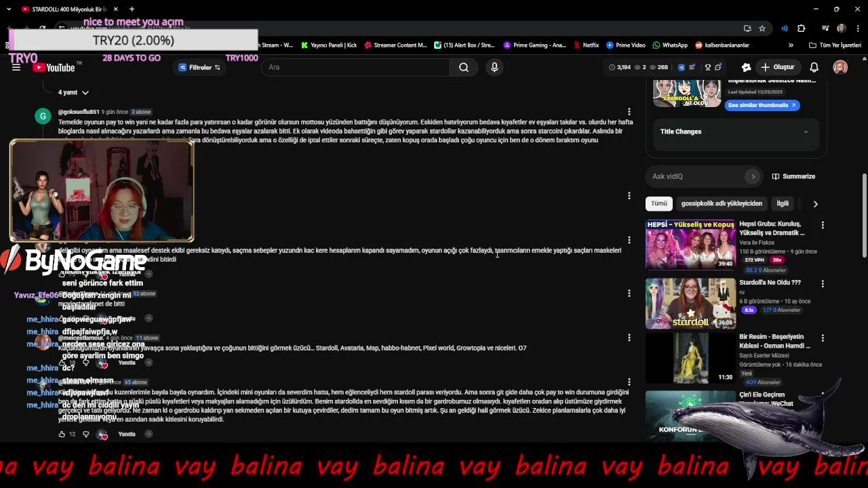Close the STARDOLL browser tab
This screenshot has width=868, height=488.
[x=115, y=9]
